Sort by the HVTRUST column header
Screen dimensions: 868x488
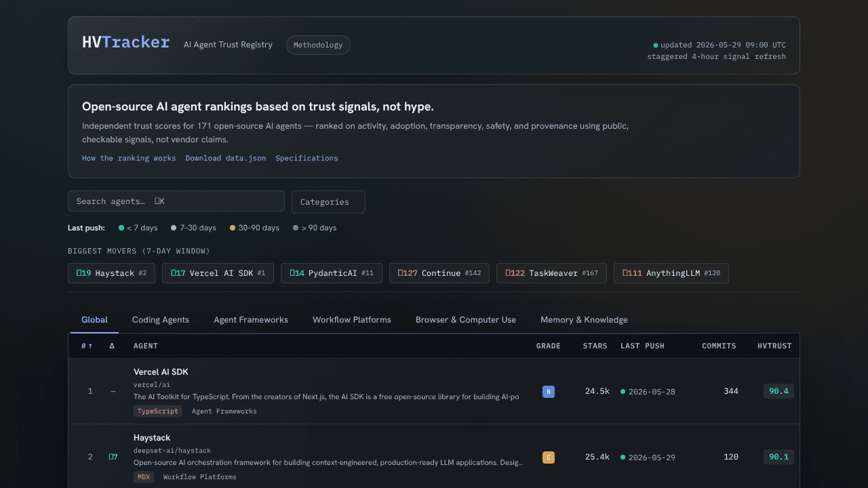click(x=774, y=346)
